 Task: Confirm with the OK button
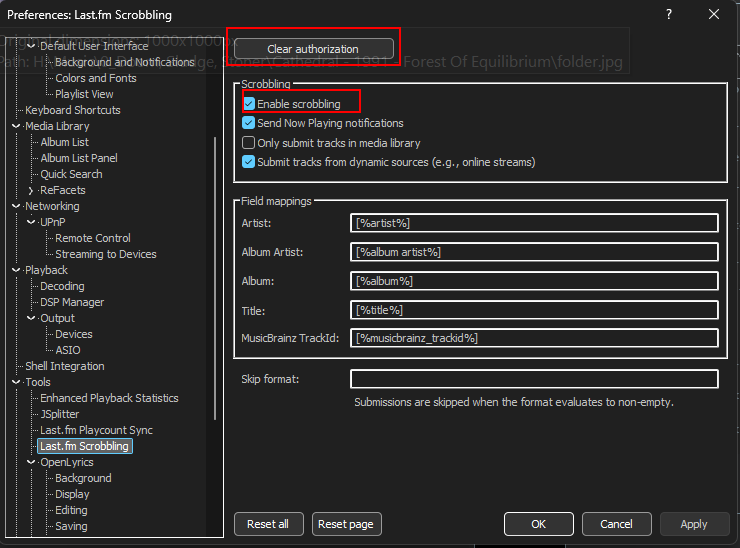pyautogui.click(x=538, y=524)
